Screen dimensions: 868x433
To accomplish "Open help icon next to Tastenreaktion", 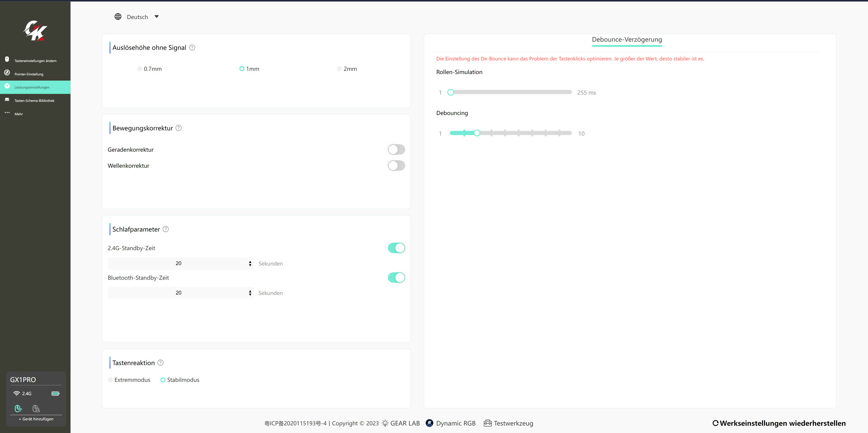I will coord(161,363).
